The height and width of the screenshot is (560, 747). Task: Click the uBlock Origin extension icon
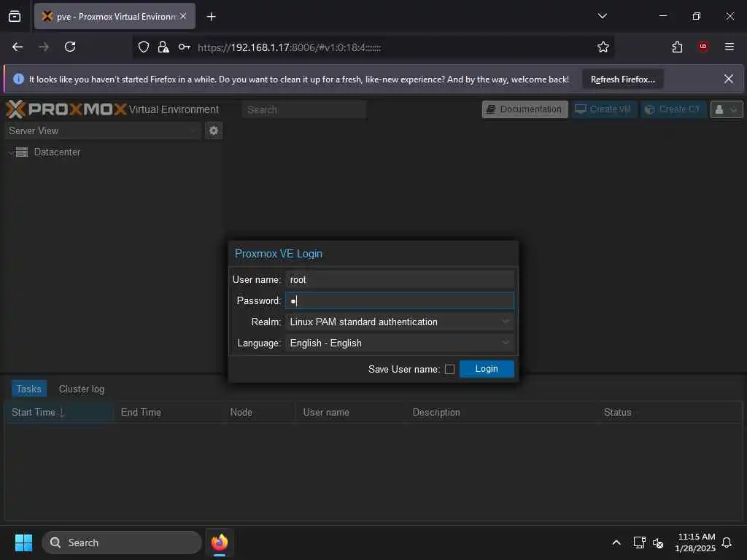[703, 47]
